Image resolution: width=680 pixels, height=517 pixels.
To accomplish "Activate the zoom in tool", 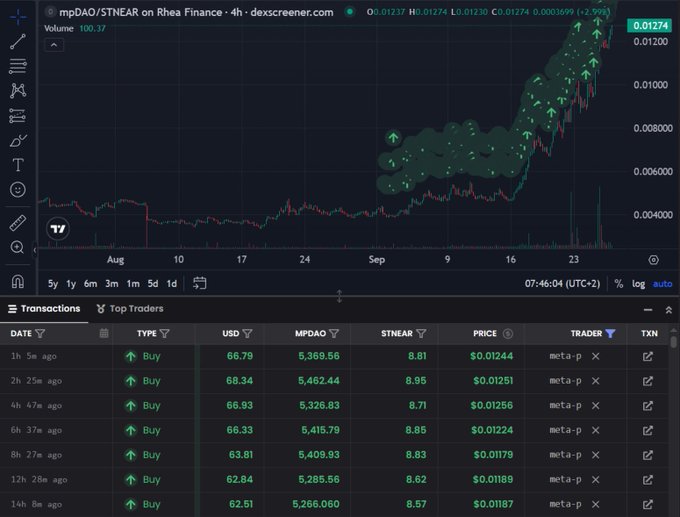I will 17,247.
